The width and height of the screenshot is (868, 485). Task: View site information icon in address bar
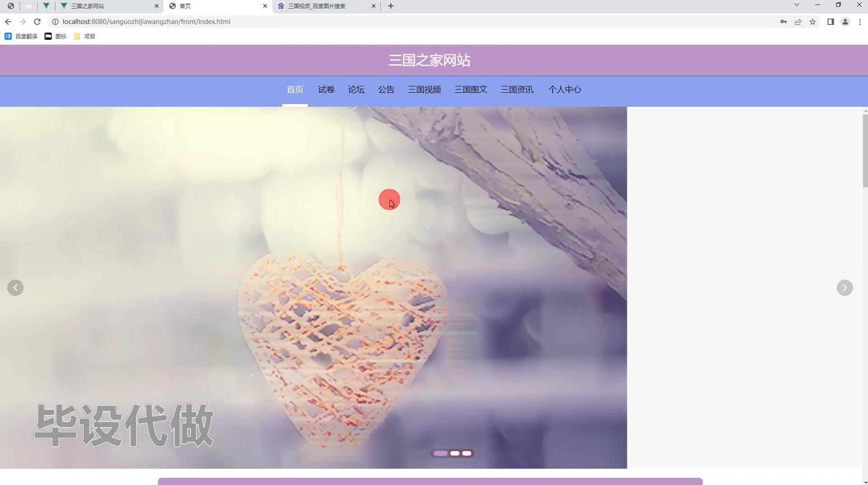tap(55, 22)
